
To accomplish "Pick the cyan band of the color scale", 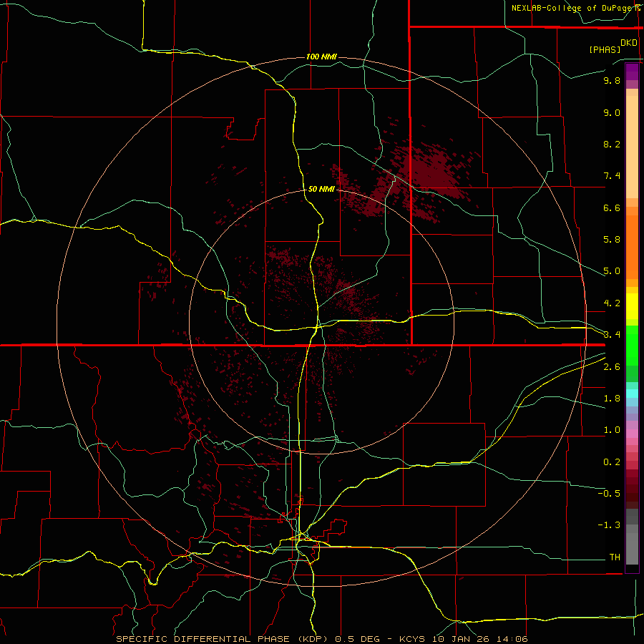I will (x=632, y=394).
